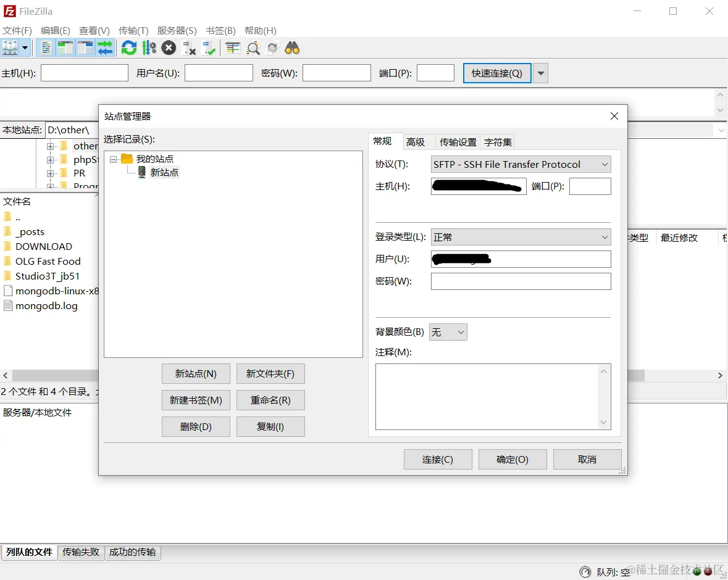The width and height of the screenshot is (728, 580).
Task: Click 注释(M) comments text area
Action: coord(493,397)
